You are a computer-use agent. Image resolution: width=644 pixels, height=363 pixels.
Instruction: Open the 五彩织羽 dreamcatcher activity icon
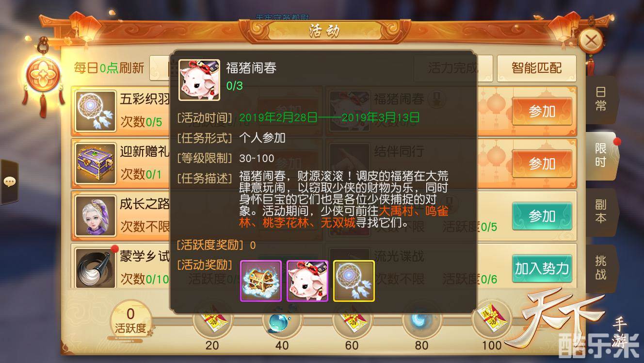pos(96,111)
